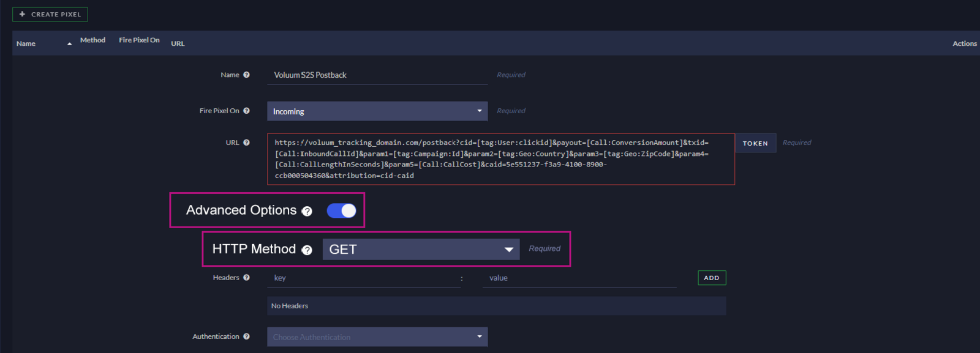The height and width of the screenshot is (353, 980).
Task: Click the ADD header button
Action: click(x=712, y=278)
